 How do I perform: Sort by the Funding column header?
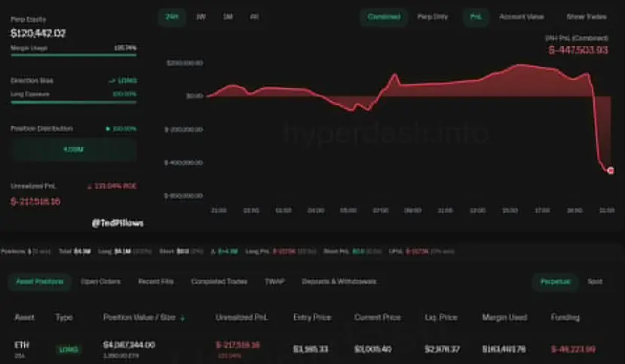[565, 317]
